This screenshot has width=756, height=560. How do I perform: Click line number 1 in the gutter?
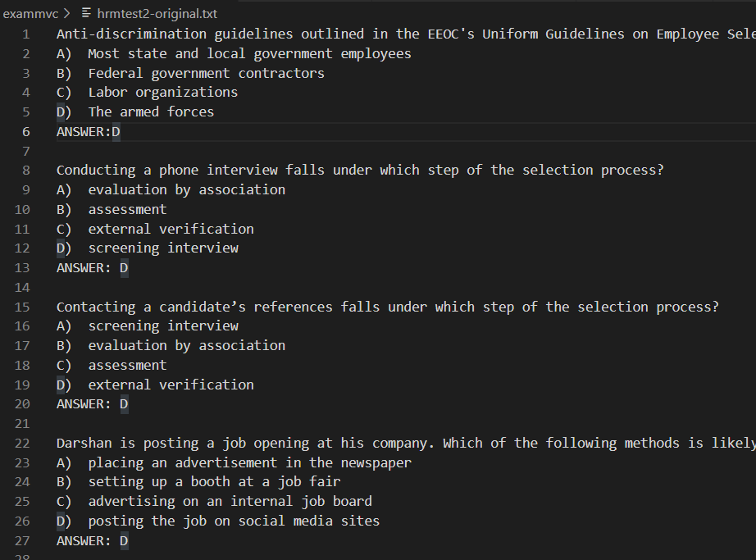[25, 34]
